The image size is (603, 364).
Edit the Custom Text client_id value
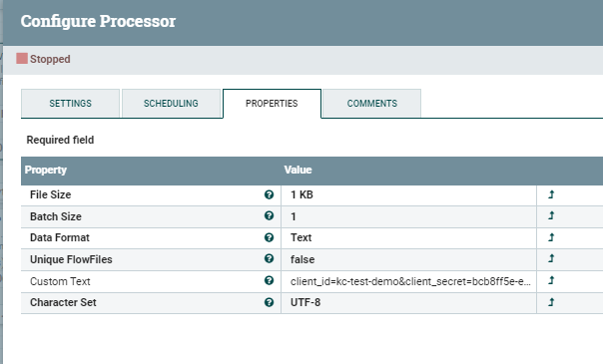tap(408, 281)
